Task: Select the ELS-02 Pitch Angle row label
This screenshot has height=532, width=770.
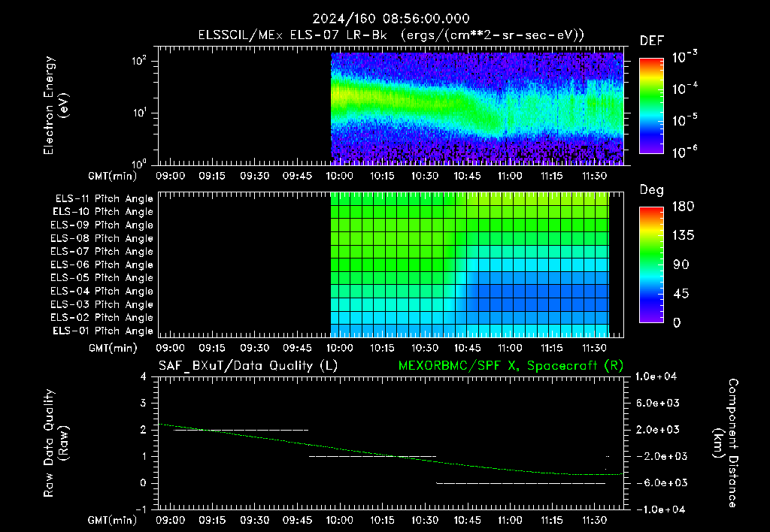Action: click(102, 318)
